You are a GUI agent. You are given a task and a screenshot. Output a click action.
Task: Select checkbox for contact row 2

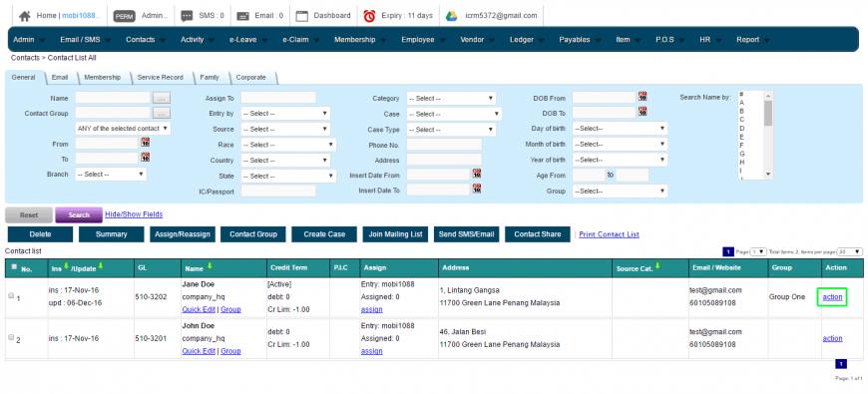coord(11,337)
